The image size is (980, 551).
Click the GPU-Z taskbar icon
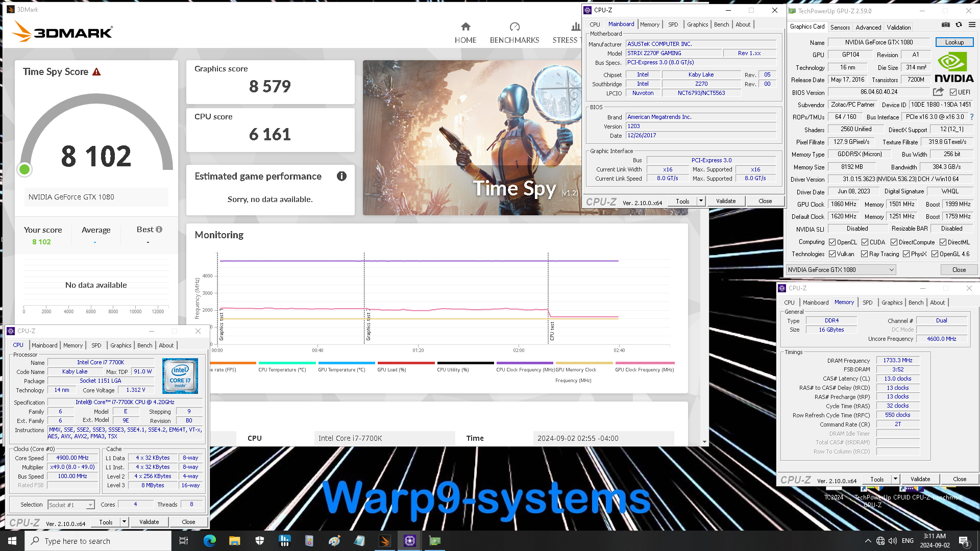pyautogui.click(x=435, y=541)
